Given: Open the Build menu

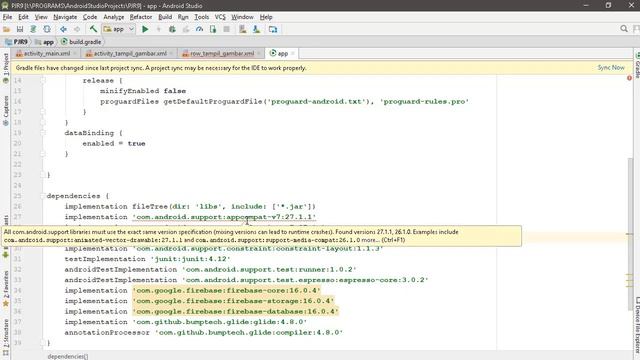Looking at the screenshot, I should (x=165, y=17).
